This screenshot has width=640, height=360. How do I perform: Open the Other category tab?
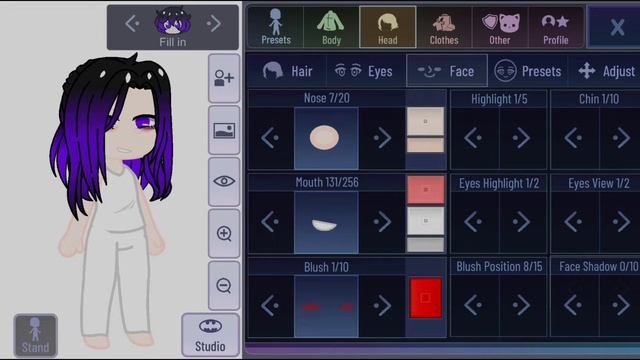tap(500, 27)
